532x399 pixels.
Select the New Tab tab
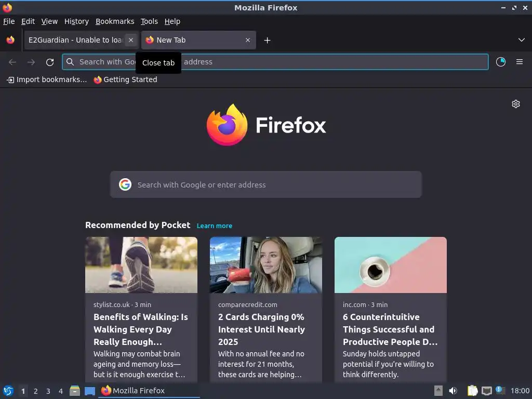click(199, 40)
